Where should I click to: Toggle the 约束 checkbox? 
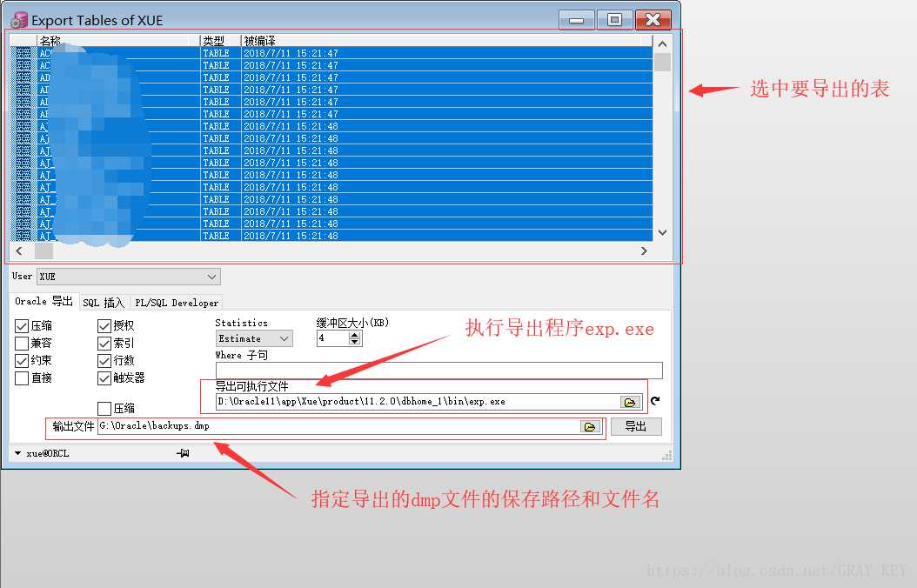click(22, 361)
